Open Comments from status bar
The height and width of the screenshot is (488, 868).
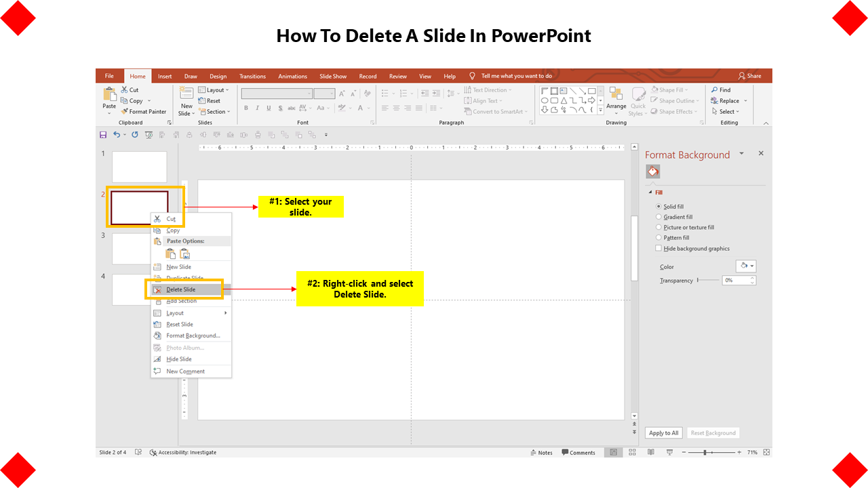(x=578, y=453)
